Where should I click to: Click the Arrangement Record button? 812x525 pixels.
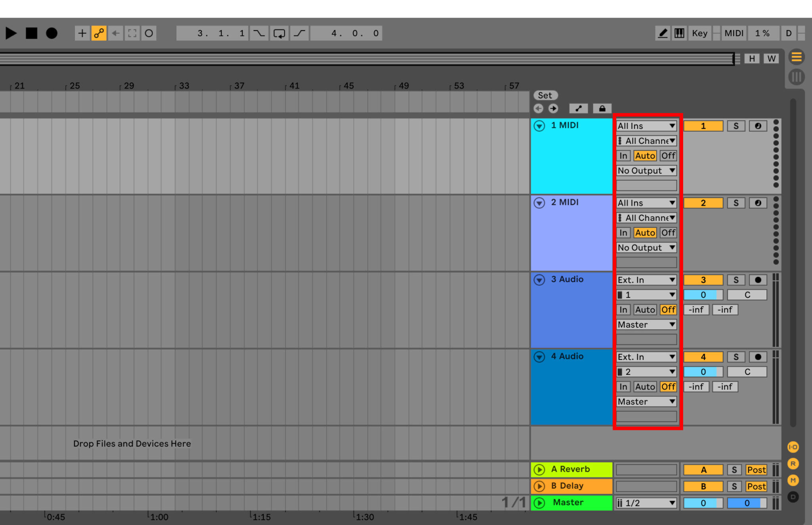pos(52,33)
